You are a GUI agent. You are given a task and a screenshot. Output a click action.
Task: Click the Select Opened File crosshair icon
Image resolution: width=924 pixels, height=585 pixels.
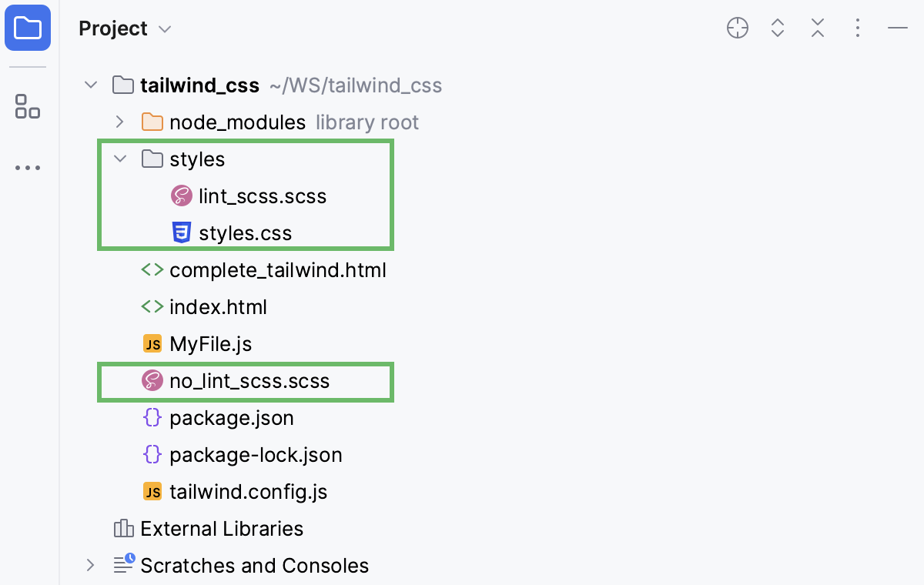[737, 28]
